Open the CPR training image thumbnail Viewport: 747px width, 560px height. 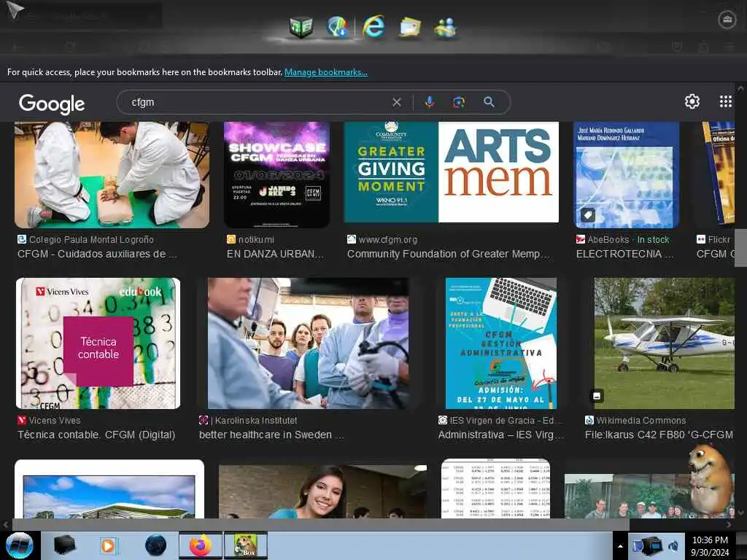tap(112, 175)
